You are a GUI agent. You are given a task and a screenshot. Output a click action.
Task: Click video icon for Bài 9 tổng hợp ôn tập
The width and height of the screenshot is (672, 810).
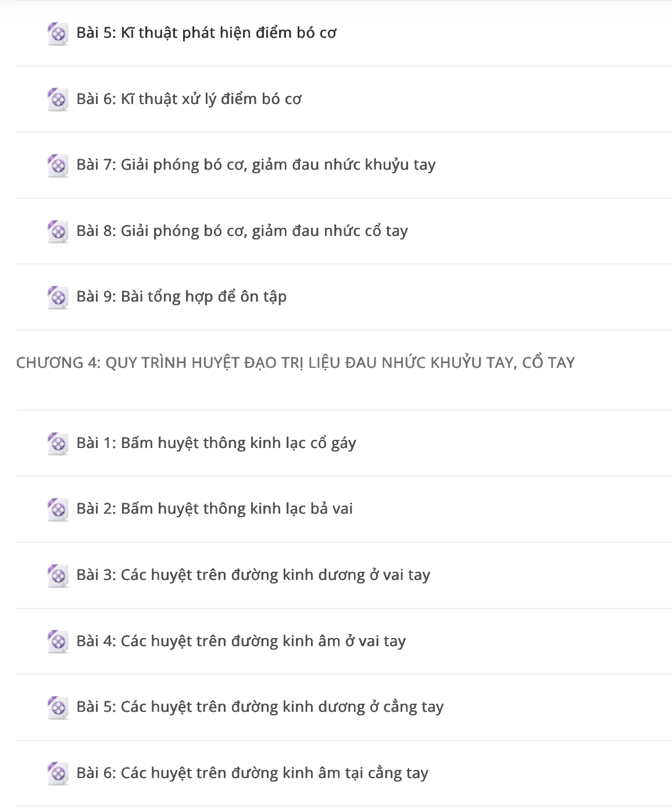(x=58, y=298)
